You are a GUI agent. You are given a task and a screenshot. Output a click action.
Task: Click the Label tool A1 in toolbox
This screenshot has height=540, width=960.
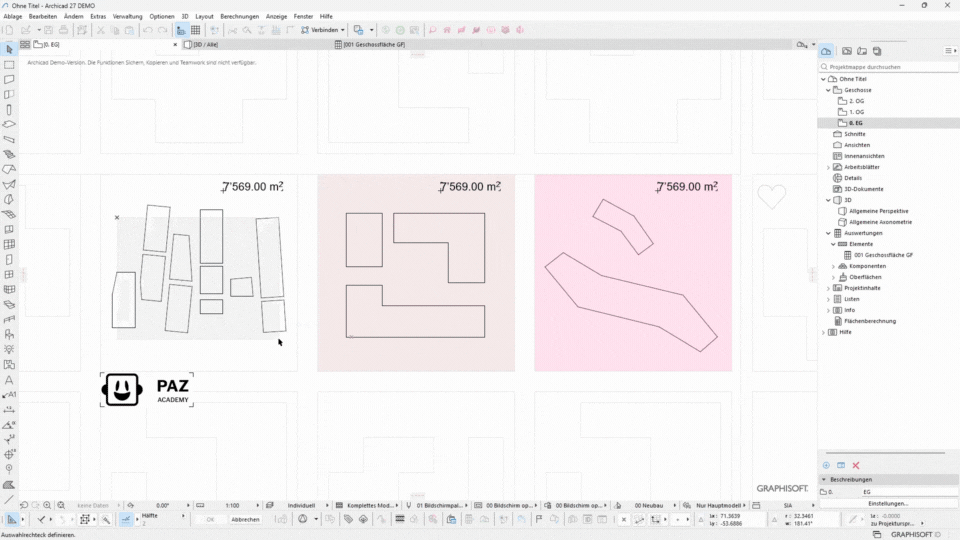pyautogui.click(x=9, y=395)
